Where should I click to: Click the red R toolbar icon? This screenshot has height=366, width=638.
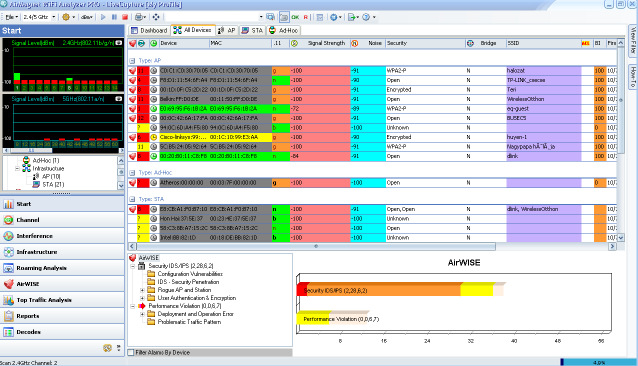click(x=306, y=17)
